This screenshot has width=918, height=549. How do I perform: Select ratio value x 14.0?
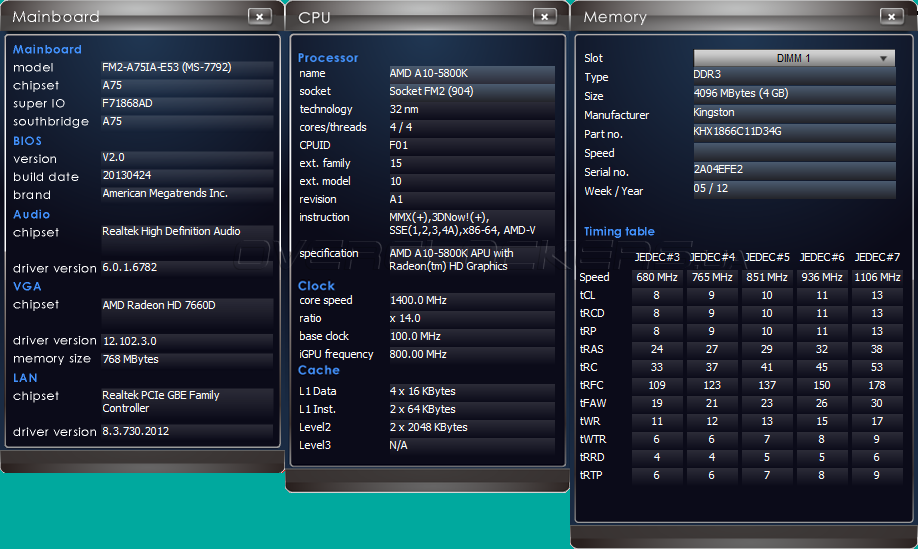(x=471, y=318)
